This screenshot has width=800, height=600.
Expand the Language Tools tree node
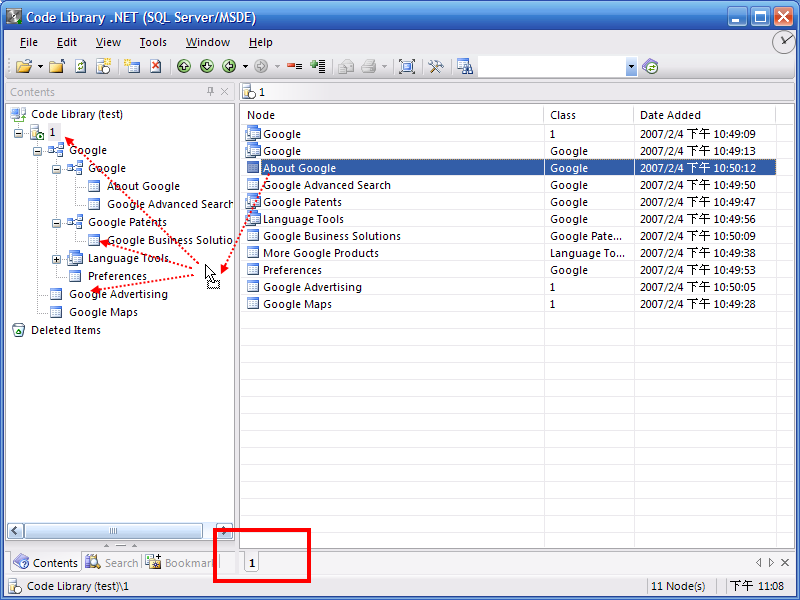[x=56, y=259]
